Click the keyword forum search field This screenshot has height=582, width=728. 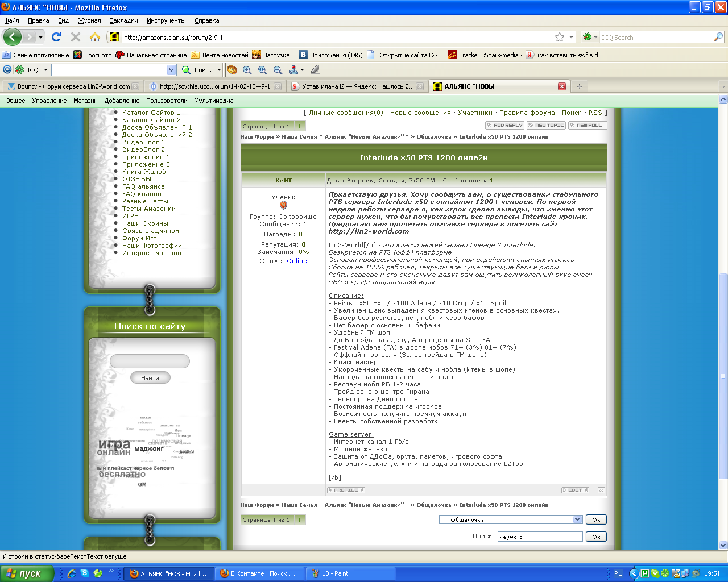click(x=540, y=537)
